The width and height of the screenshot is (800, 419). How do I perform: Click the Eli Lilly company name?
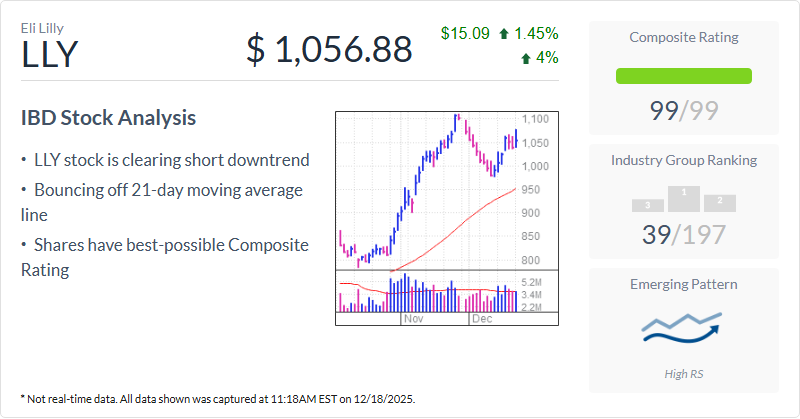[43, 28]
